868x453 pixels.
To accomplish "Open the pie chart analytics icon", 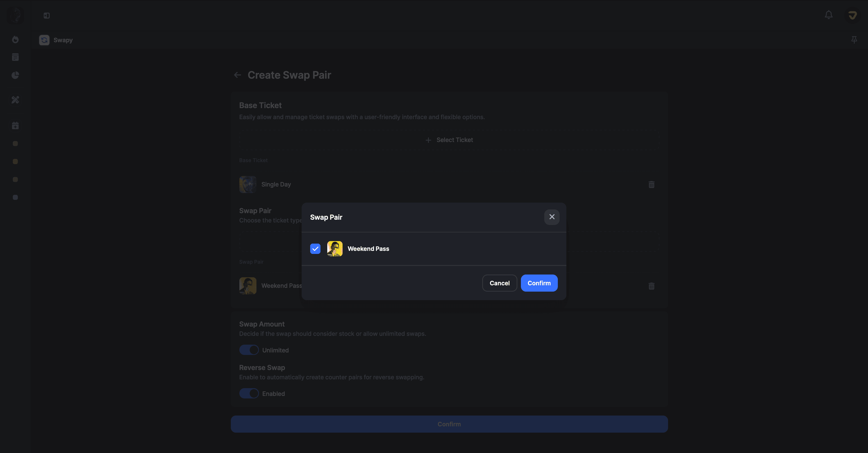I will coord(15,75).
